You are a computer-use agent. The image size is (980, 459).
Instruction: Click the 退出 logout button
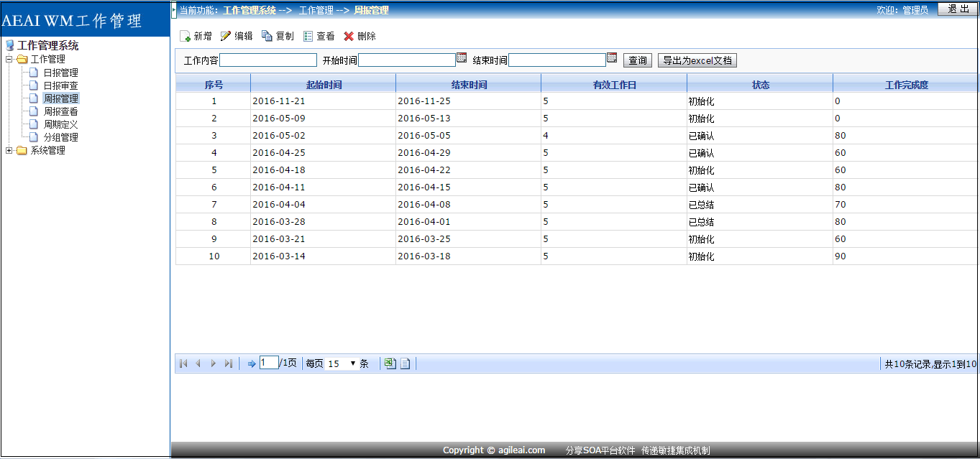pyautogui.click(x=958, y=9)
